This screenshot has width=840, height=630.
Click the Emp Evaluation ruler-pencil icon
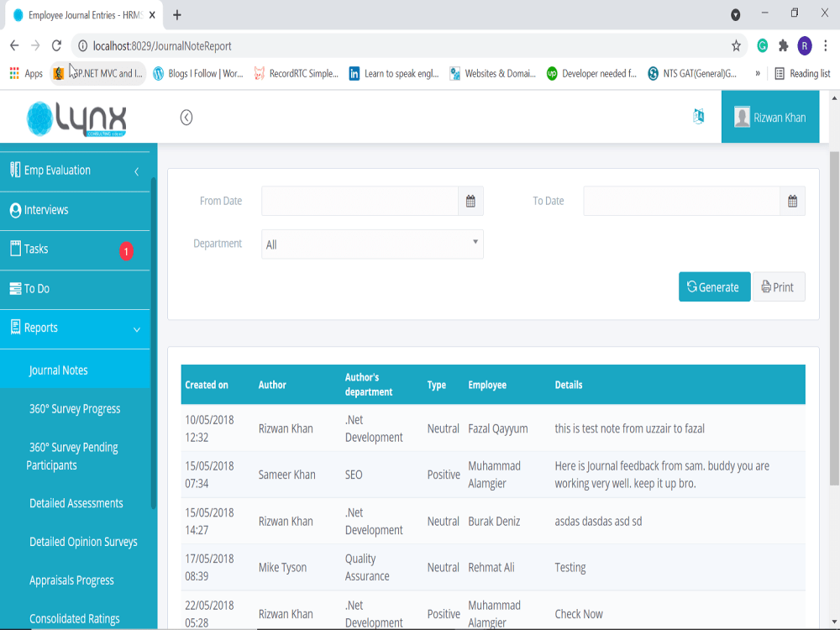click(x=15, y=170)
